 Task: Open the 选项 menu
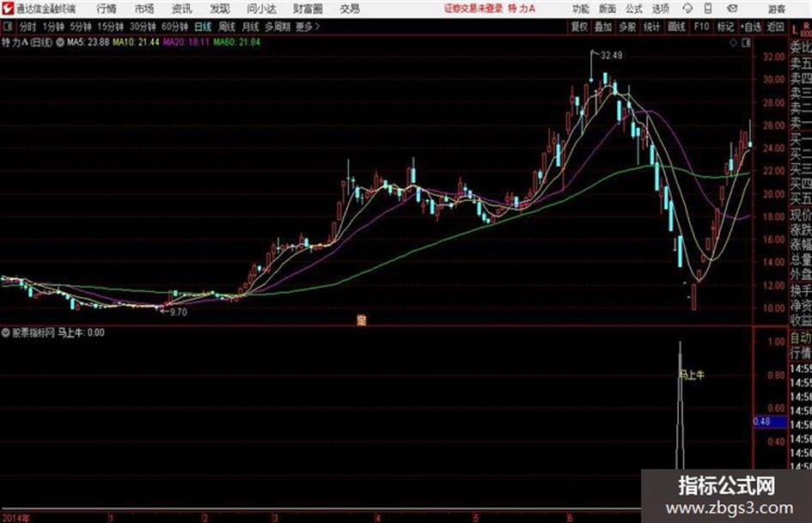tap(660, 9)
